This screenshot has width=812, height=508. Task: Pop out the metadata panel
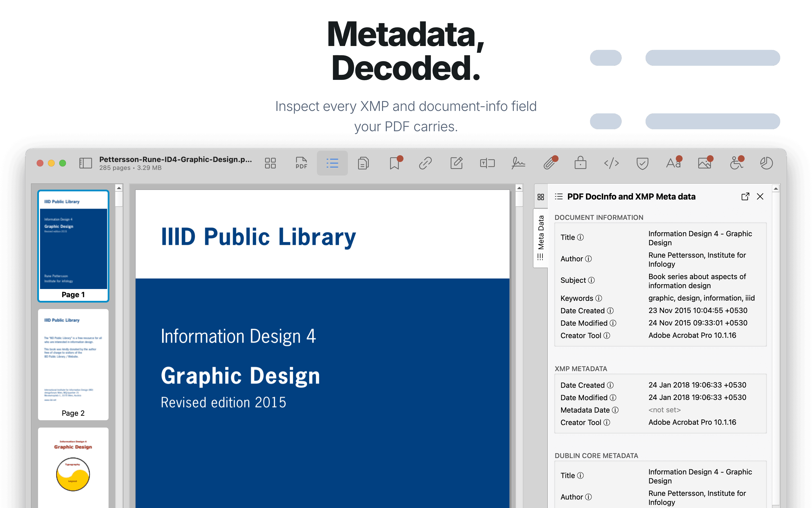tap(745, 196)
